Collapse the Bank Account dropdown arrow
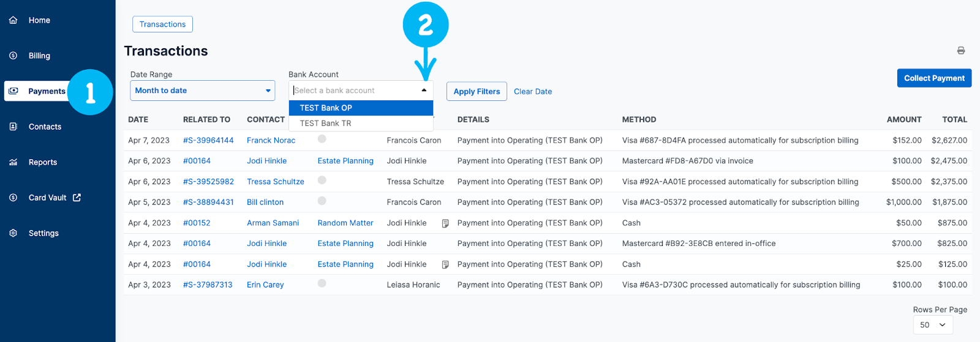 coord(424,91)
